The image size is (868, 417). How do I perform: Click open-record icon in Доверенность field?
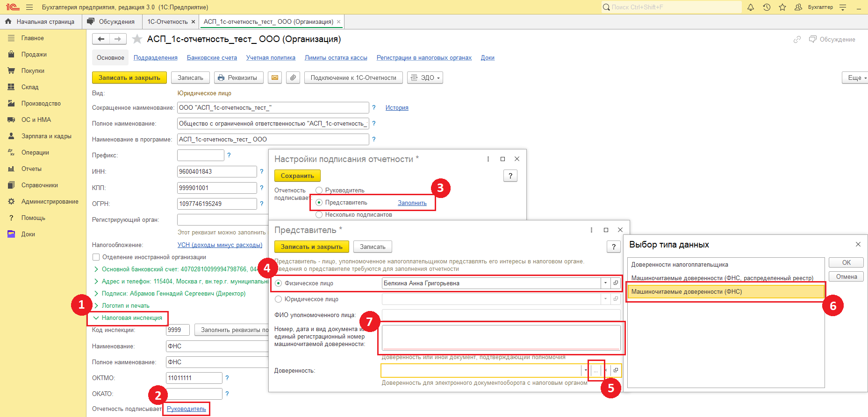click(x=616, y=370)
